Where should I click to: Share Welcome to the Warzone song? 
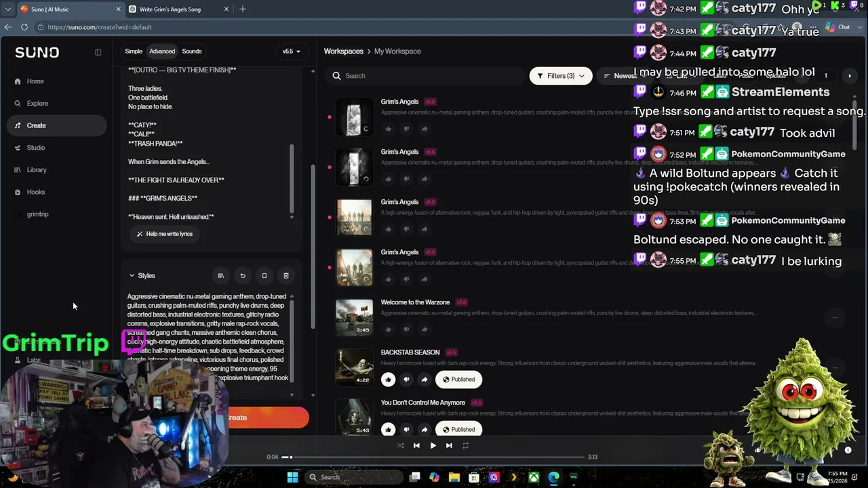click(425, 329)
